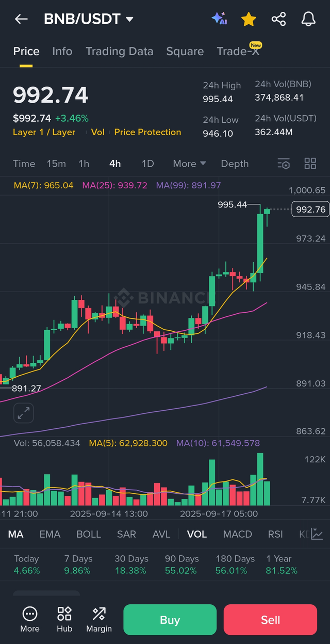
Task: Tap the 24h Low value 946.10
Action: coord(218,134)
